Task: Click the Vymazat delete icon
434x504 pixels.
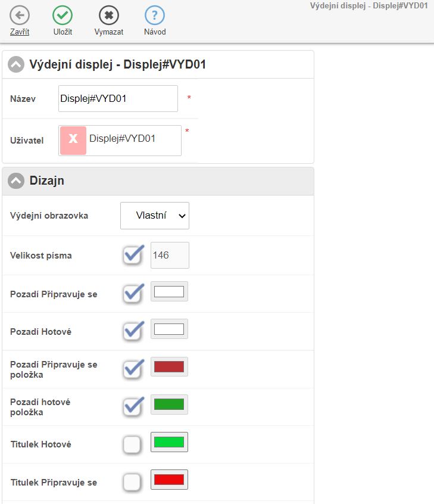Action: (108, 15)
